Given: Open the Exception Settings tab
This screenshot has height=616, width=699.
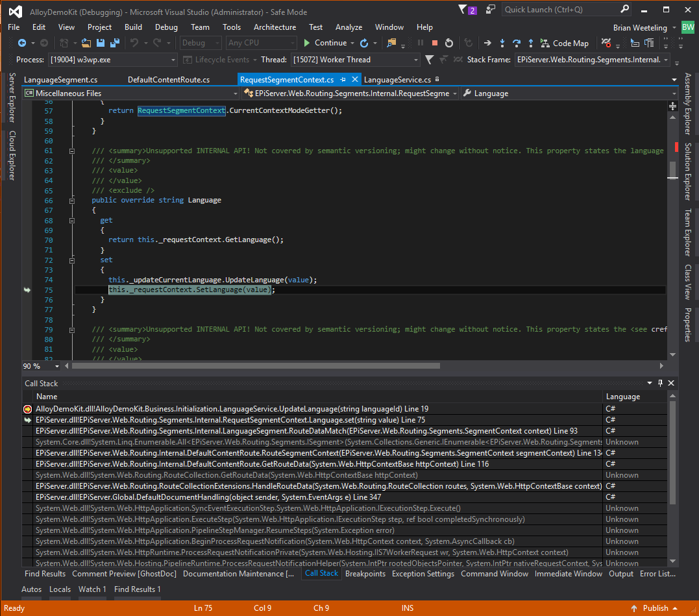Looking at the screenshot, I should coord(423,574).
